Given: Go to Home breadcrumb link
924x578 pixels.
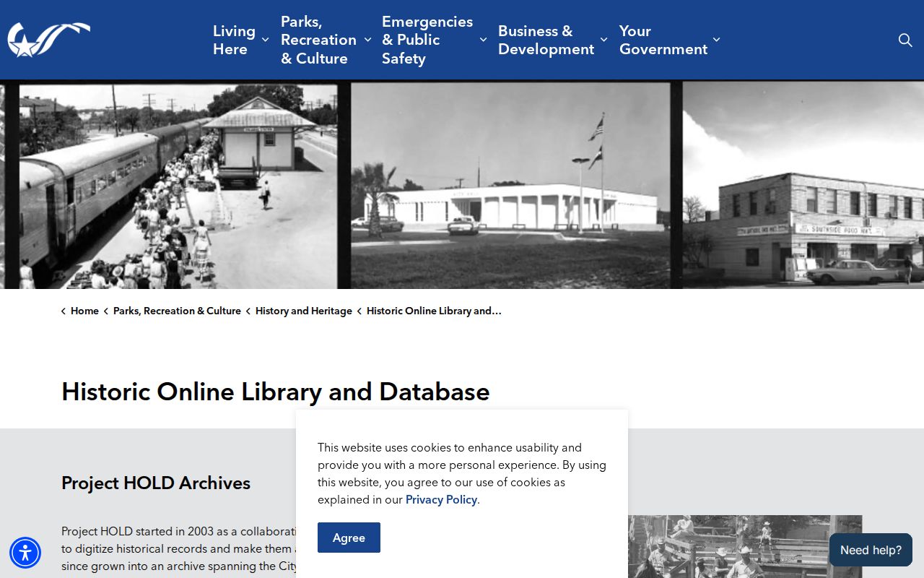Looking at the screenshot, I should [x=84, y=311].
